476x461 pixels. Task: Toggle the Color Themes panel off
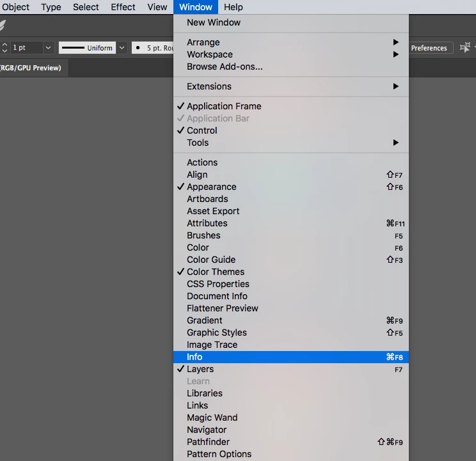(291, 272)
